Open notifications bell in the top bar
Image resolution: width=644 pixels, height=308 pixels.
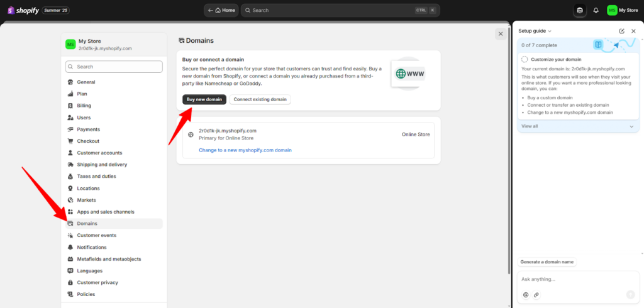tap(596, 10)
